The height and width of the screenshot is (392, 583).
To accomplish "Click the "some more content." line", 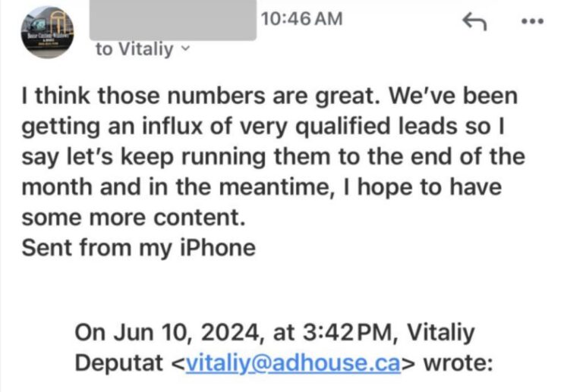I will click(x=134, y=218).
